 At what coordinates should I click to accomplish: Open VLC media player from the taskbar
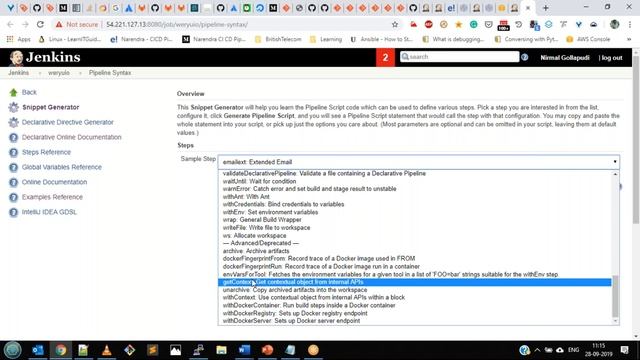pos(107,350)
